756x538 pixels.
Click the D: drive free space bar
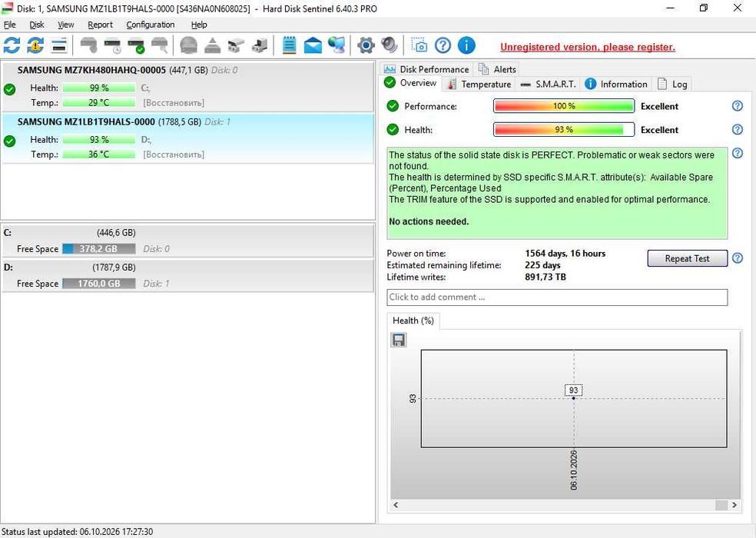pyautogui.click(x=99, y=284)
